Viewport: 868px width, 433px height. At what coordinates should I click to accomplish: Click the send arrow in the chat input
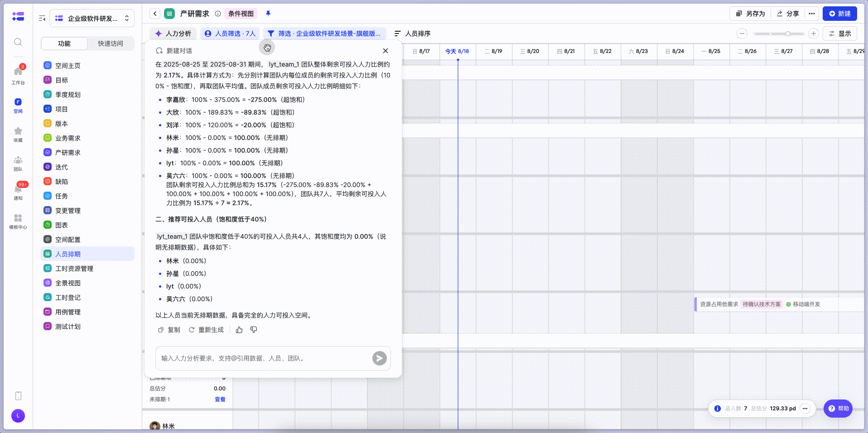379,358
